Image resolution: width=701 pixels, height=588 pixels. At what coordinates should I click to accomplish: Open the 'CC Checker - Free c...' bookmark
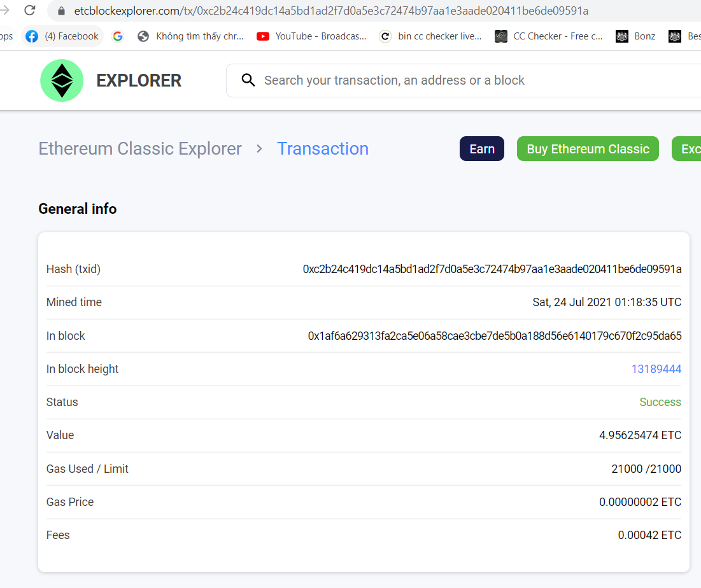tap(549, 36)
